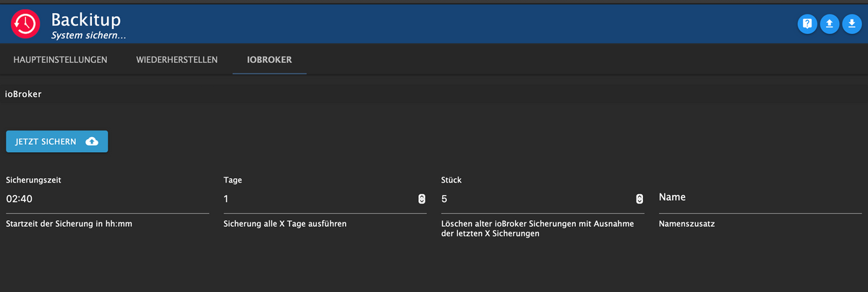The image size is (868, 292).
Task: Click the 'System sichern...' subtitle
Action: 90,35
